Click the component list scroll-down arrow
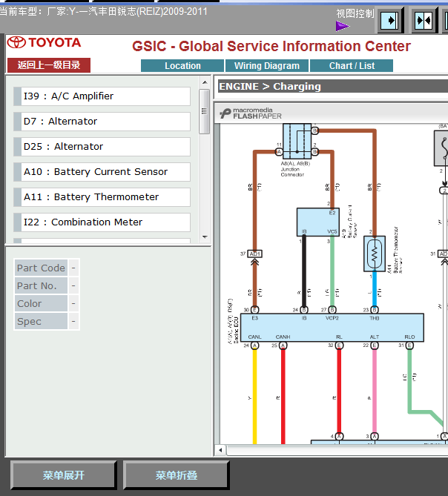This screenshot has width=448, height=496. (205, 237)
